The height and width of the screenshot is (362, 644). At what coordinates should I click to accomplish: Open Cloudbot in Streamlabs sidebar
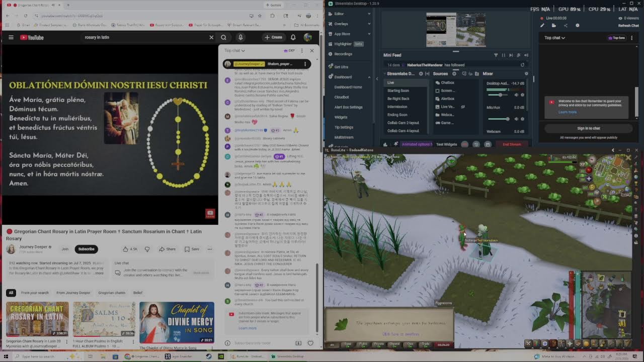click(x=342, y=97)
